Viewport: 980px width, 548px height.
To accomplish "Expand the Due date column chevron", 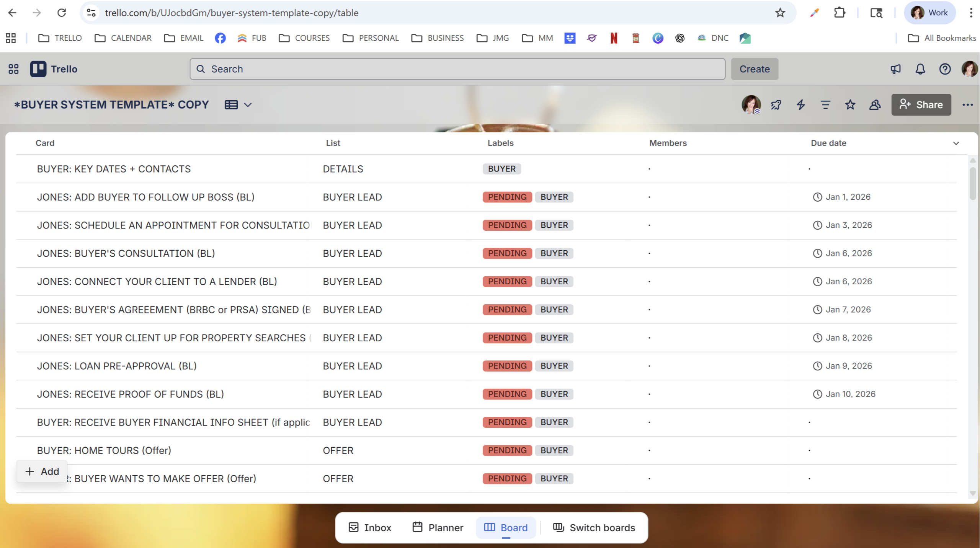I will [956, 143].
